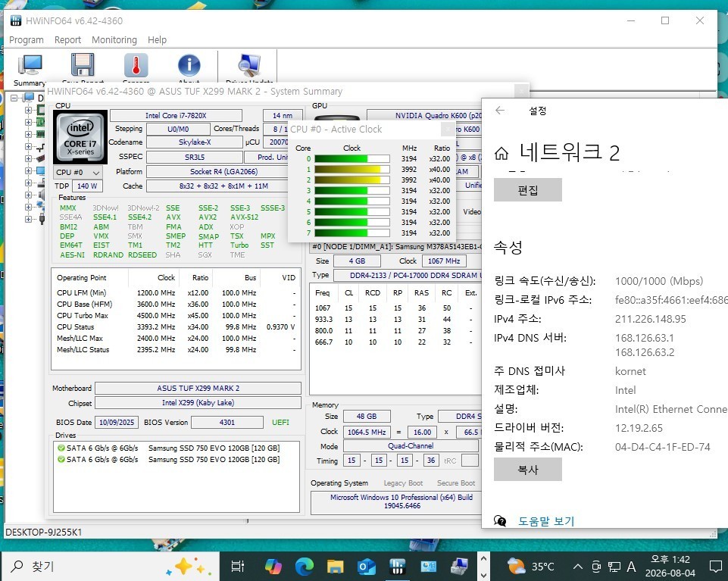This screenshot has width=728, height=581.
Task: Click the AVX-512 feature label
Action: coord(244,217)
